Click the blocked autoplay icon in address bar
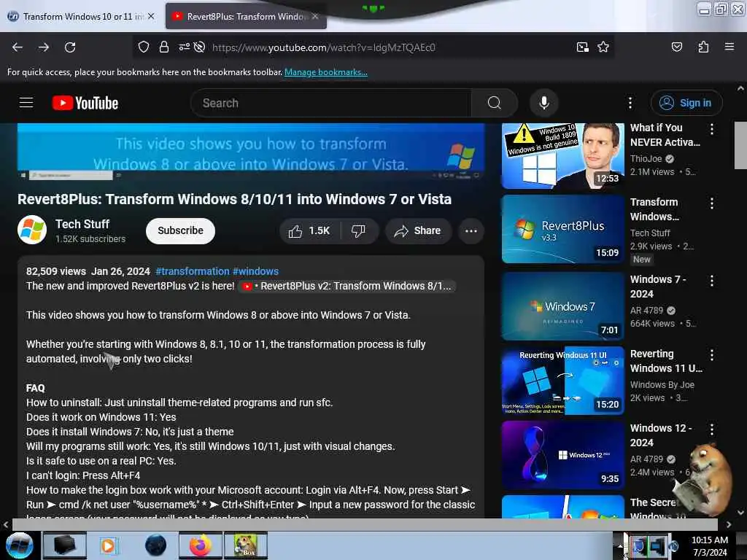Viewport: 747px width, 560px height. point(200,47)
